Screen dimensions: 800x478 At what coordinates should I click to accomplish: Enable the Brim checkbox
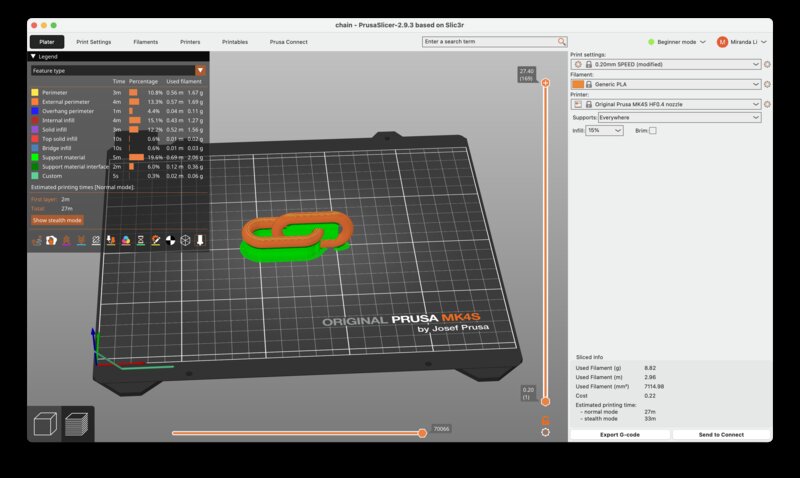tap(653, 131)
